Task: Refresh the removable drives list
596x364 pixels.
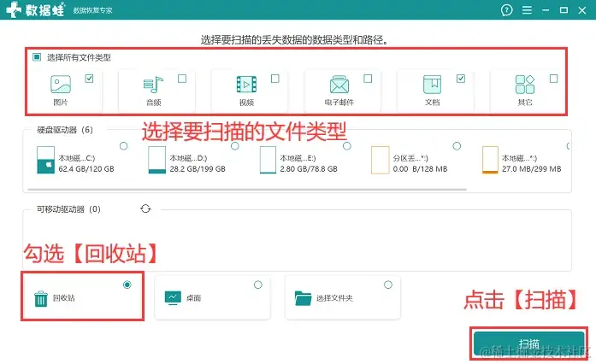Action: click(145, 208)
